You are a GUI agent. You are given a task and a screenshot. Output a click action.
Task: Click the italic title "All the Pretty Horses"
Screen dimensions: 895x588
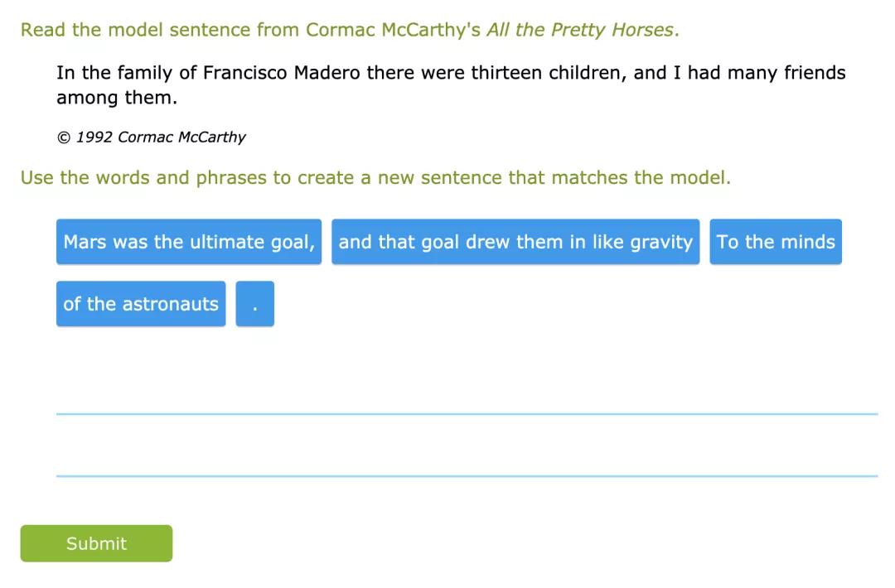point(582,30)
